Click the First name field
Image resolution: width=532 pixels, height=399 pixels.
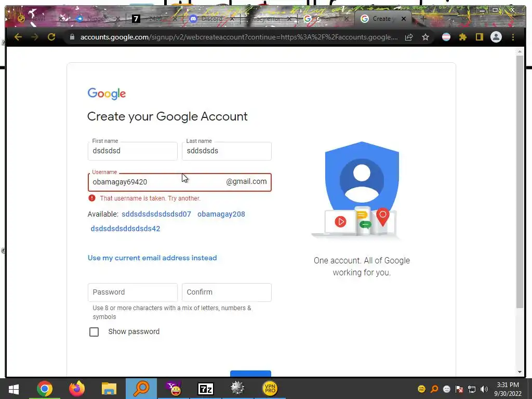[x=132, y=151]
